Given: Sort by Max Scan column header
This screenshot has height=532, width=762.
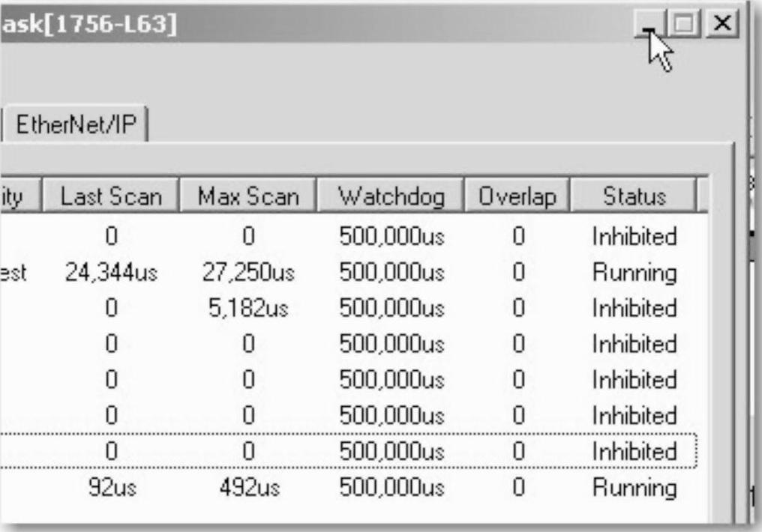Looking at the screenshot, I should tap(248, 197).
